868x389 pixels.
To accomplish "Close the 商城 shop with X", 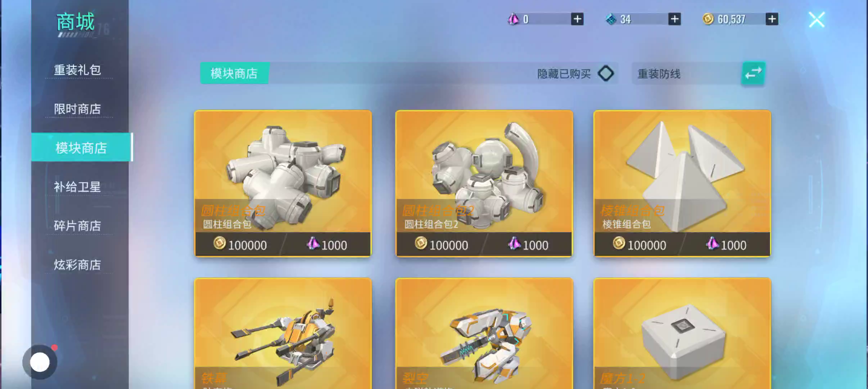I will pos(817,19).
